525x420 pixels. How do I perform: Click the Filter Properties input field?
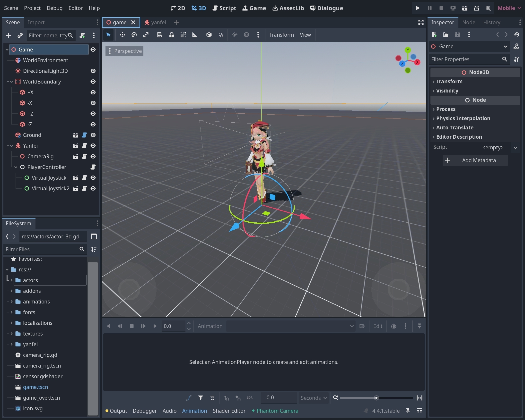click(469, 59)
